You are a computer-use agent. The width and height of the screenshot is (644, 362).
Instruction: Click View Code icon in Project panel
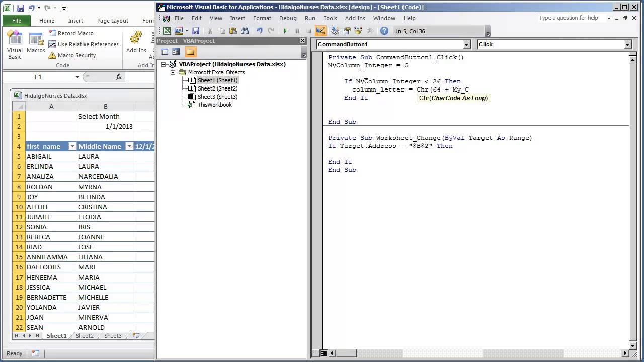[x=165, y=52]
